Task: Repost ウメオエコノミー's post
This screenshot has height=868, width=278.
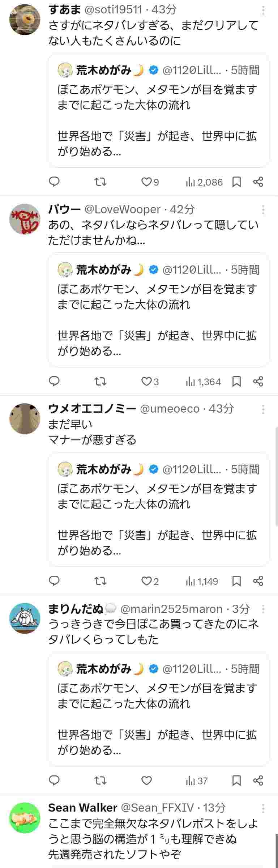Action: 100,581
